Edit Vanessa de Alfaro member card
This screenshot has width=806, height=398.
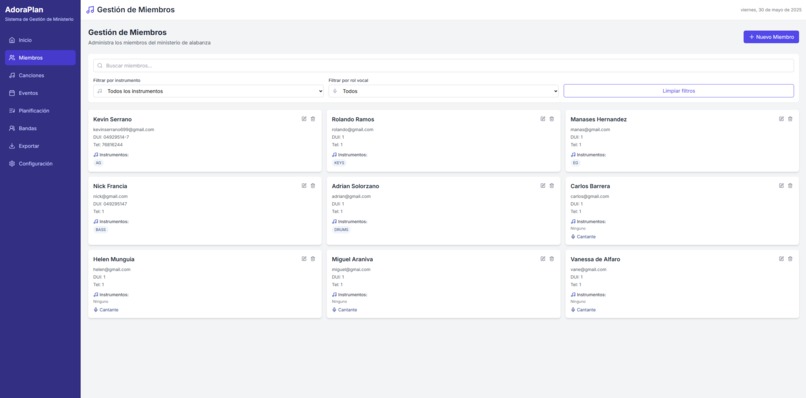(781, 259)
